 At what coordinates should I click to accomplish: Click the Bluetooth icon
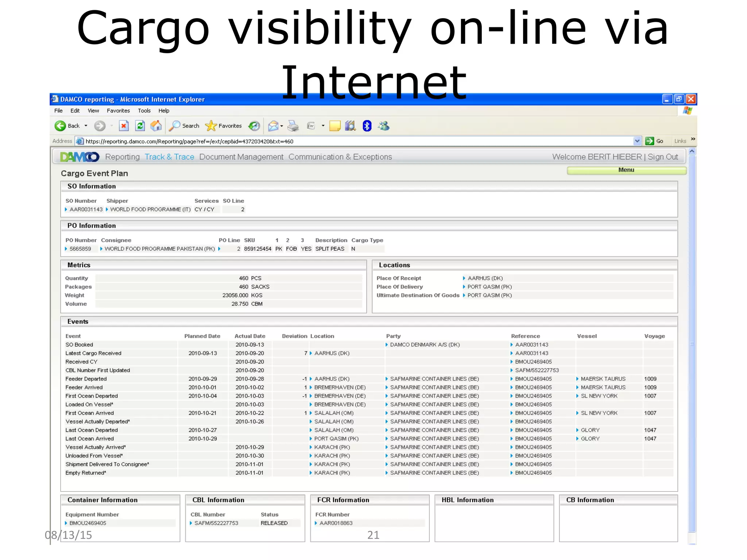point(367,126)
